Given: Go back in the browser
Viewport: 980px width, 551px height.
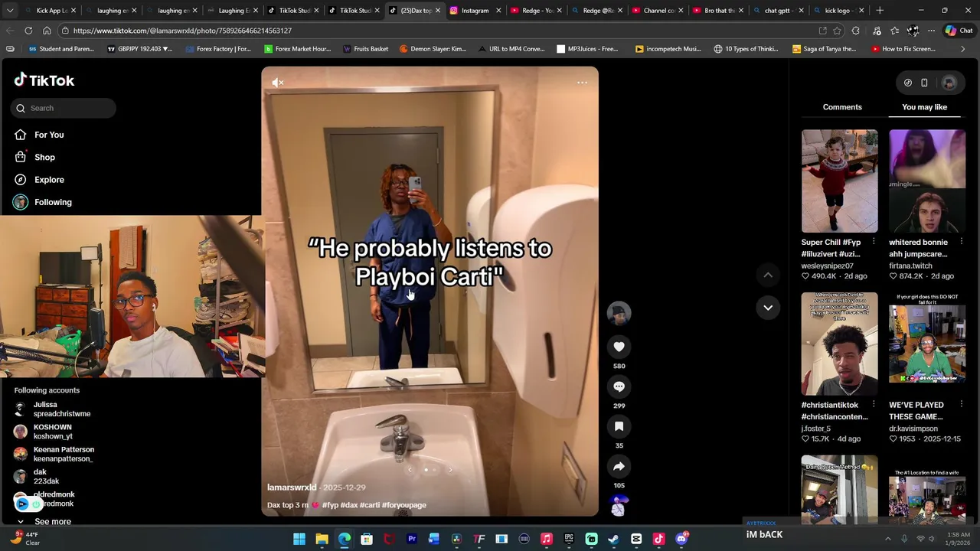Looking at the screenshot, I should point(10,31).
